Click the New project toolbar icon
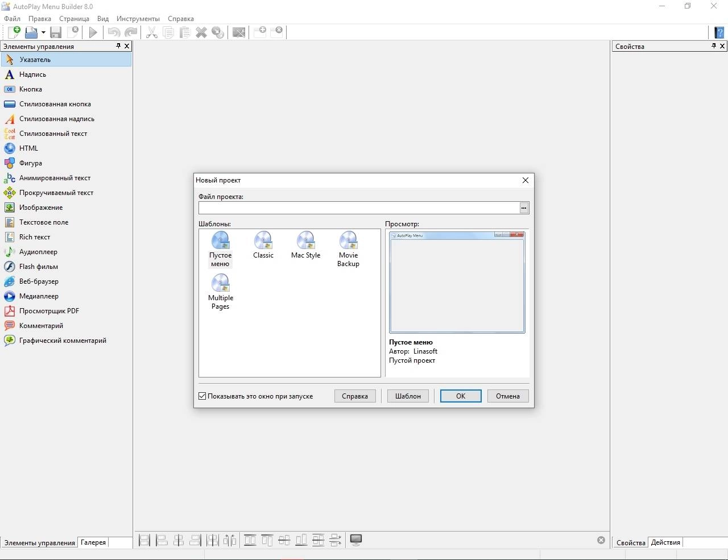 (14, 32)
